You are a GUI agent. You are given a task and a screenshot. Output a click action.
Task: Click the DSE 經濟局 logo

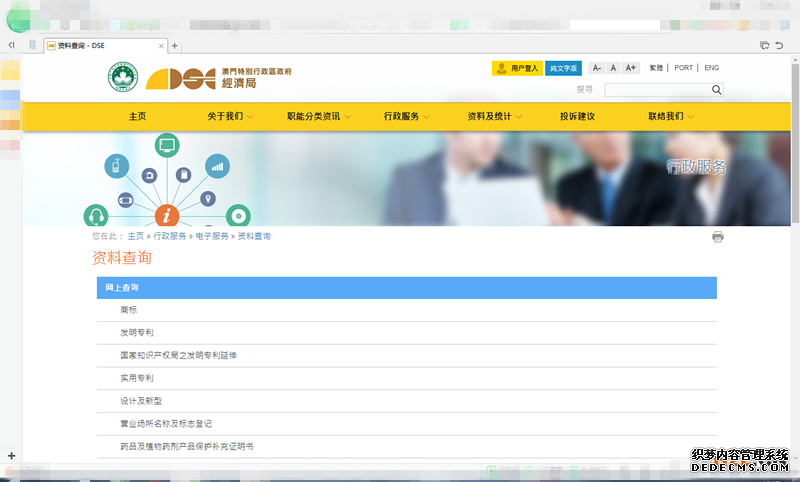click(219, 78)
